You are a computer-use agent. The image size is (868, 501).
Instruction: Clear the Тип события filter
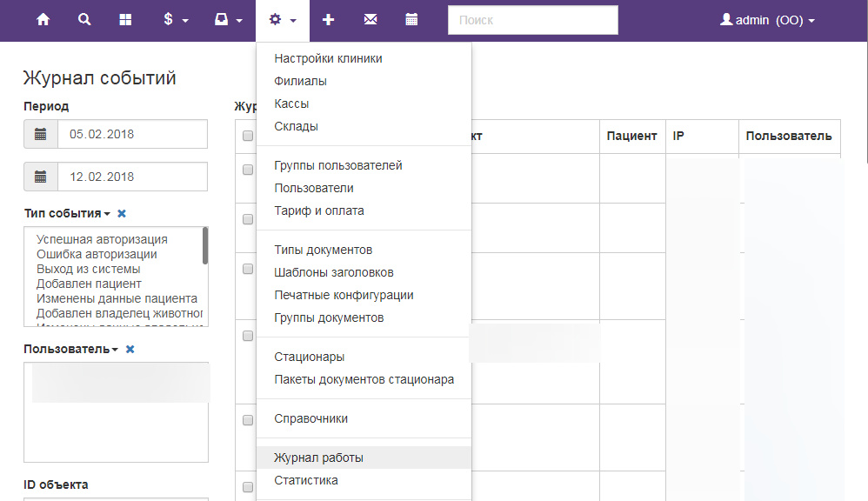pyautogui.click(x=122, y=214)
